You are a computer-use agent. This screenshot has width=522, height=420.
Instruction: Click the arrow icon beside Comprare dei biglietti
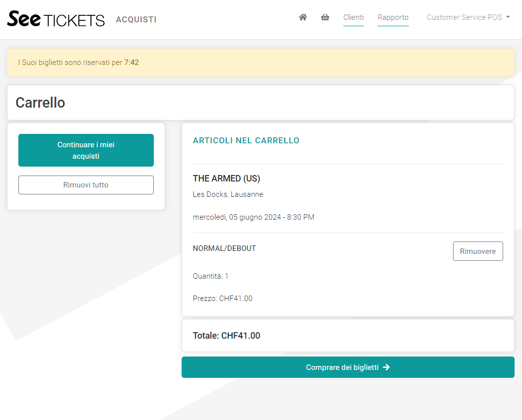tap(387, 367)
